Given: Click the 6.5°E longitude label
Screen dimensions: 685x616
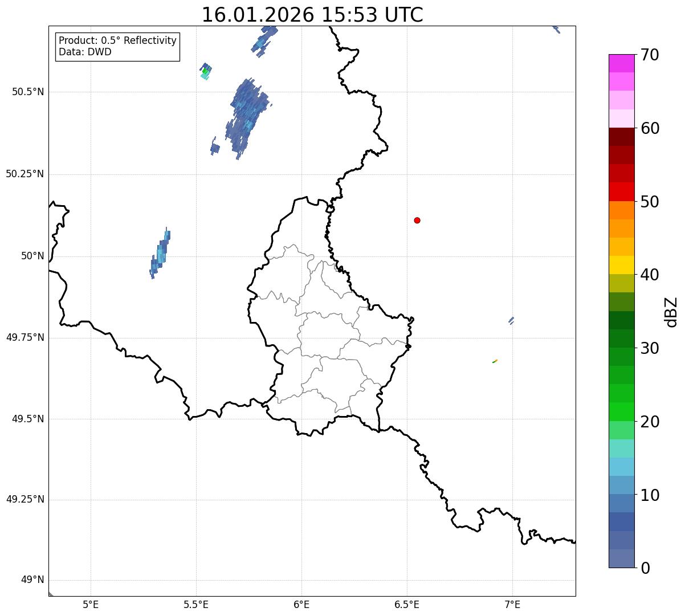Looking at the screenshot, I should point(407,604).
